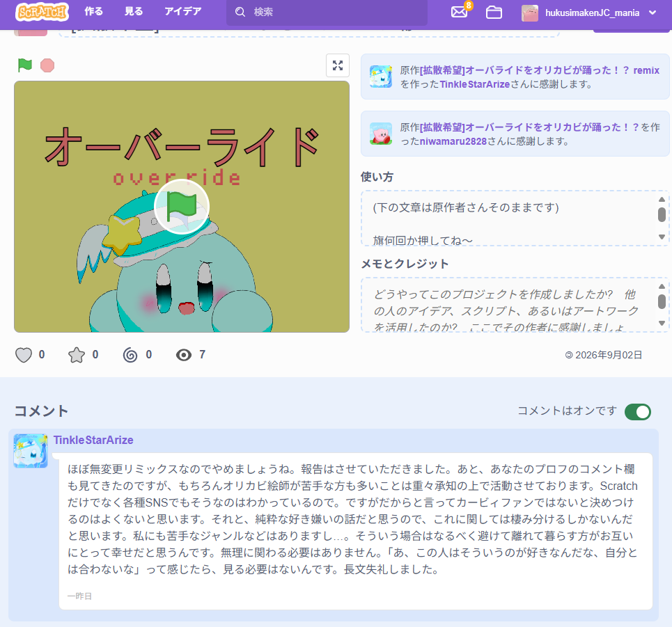Open the messages envelope icon
The height and width of the screenshot is (627, 672).
click(459, 12)
